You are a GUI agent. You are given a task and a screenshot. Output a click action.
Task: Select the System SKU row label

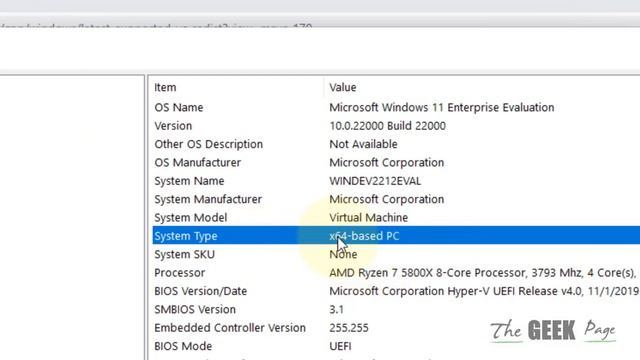[184, 254]
